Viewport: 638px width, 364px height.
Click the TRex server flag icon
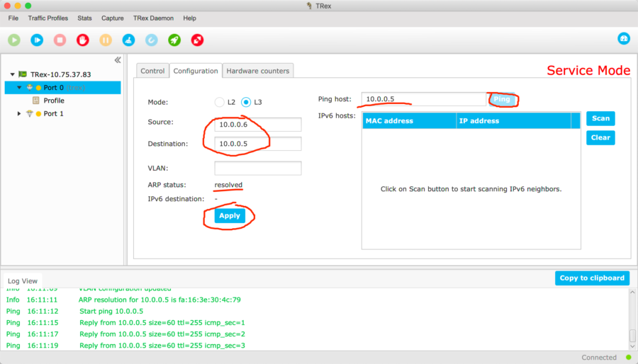pyautogui.click(x=23, y=74)
